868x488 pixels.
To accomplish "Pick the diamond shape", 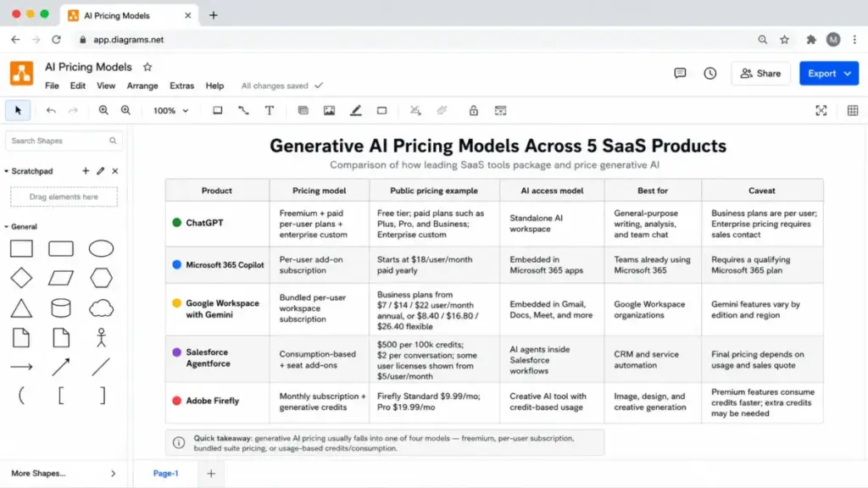I will point(21,278).
